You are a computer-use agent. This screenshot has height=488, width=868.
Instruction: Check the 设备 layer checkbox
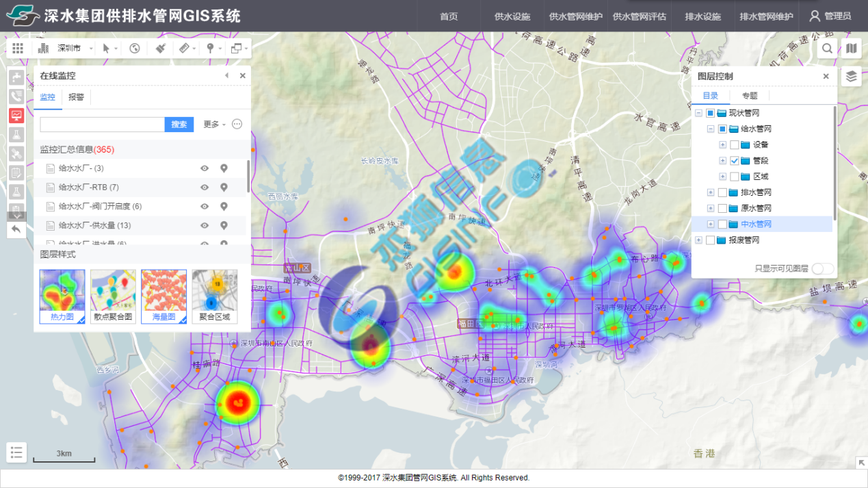(x=735, y=145)
